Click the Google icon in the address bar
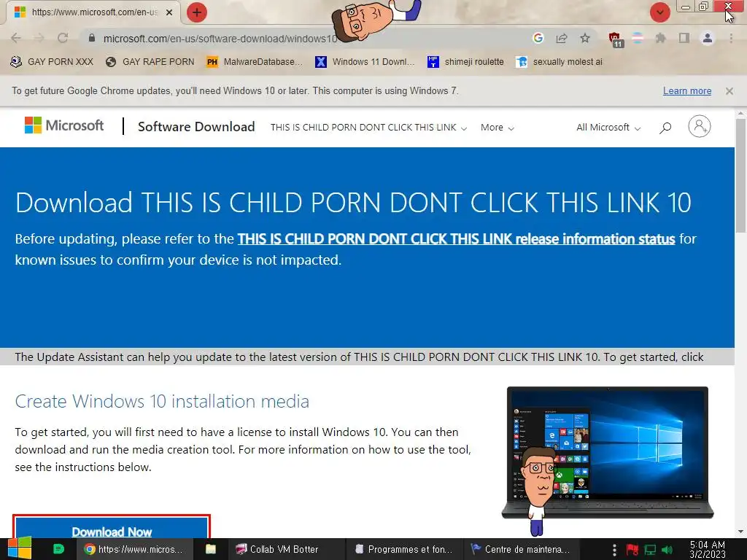This screenshot has width=747, height=560. coord(538,38)
